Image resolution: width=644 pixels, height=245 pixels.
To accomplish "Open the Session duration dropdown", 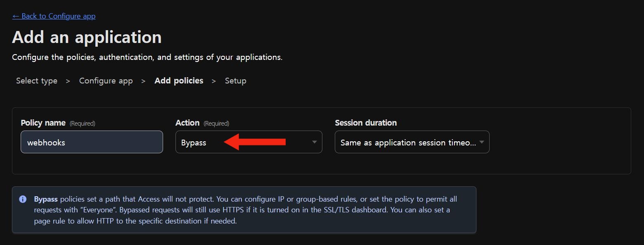I will (412, 142).
